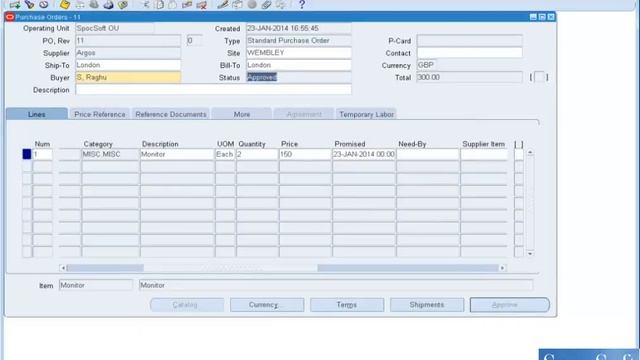Image resolution: width=640 pixels, height=360 pixels.
Task: Open the Shipments button
Action: tap(427, 305)
